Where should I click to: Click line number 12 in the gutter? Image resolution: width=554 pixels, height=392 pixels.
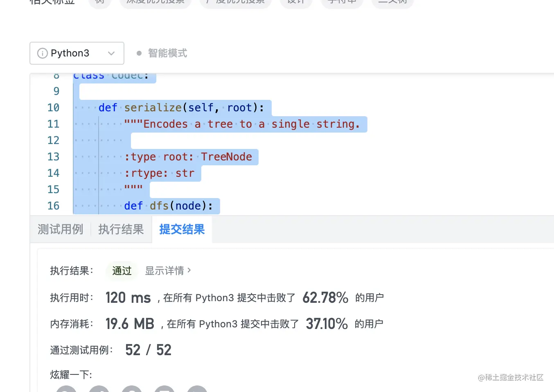click(53, 140)
